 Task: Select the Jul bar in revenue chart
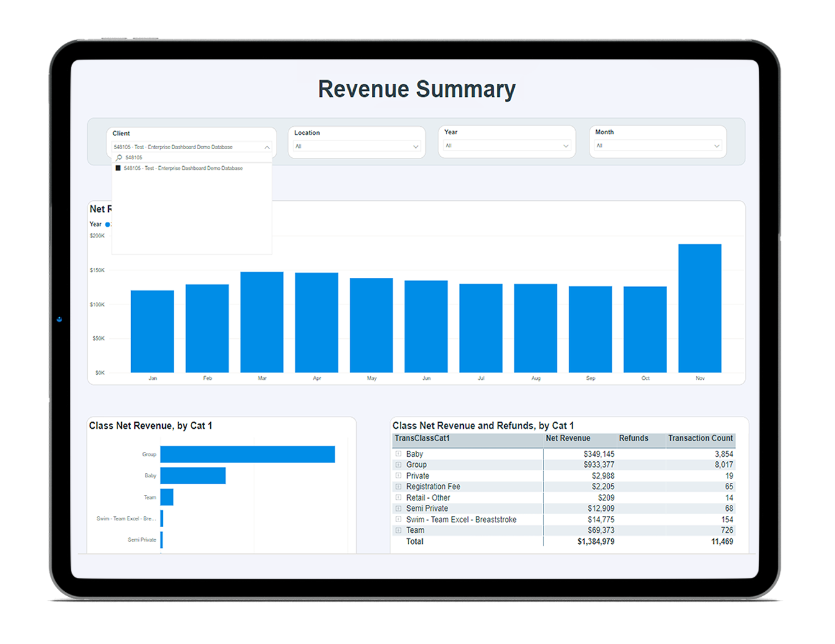click(481, 328)
